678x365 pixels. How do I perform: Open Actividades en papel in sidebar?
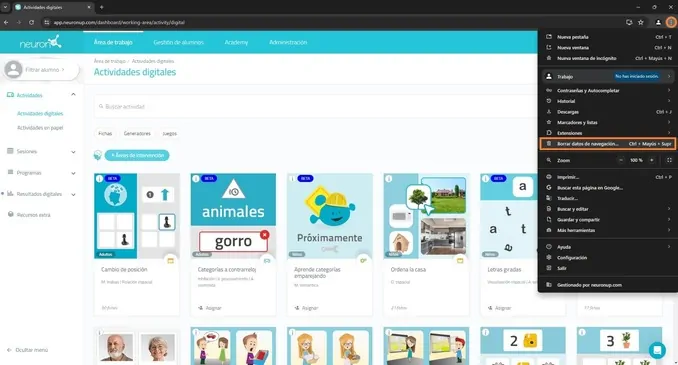pyautogui.click(x=40, y=128)
